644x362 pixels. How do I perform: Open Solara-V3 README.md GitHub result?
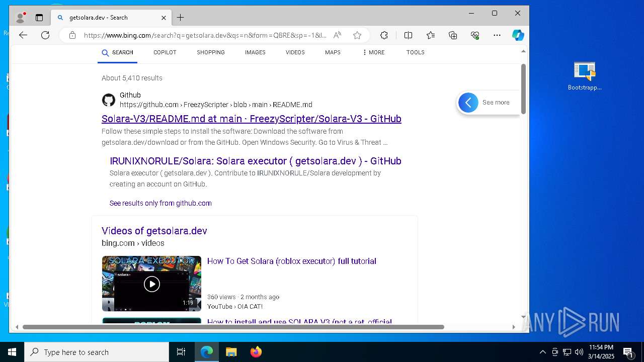pyautogui.click(x=252, y=119)
